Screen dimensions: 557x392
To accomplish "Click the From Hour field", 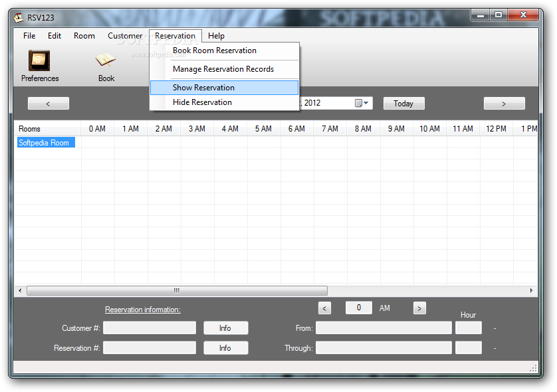I will coord(469,328).
